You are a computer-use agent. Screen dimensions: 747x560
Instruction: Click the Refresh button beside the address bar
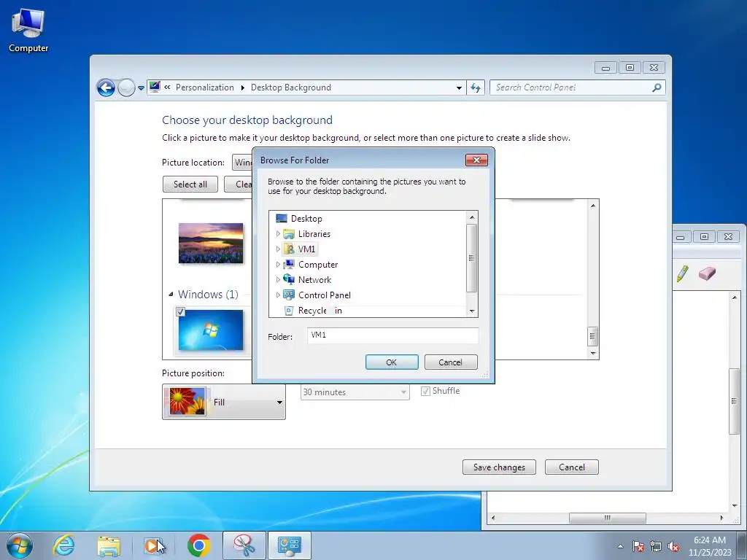pos(476,87)
